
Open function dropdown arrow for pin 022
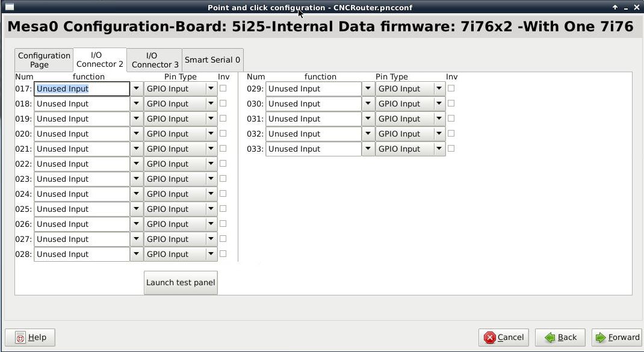137,164
